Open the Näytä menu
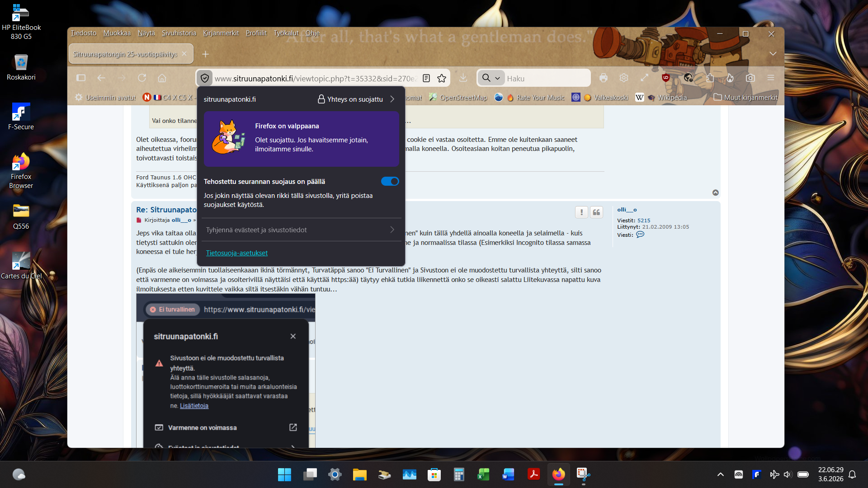 (x=146, y=33)
